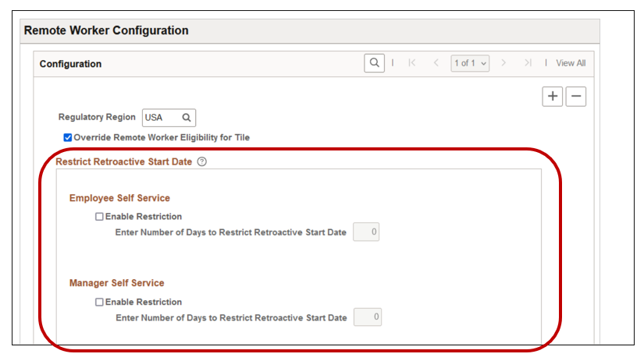Open Restrict Retroactive Start Date help icon

point(202,162)
